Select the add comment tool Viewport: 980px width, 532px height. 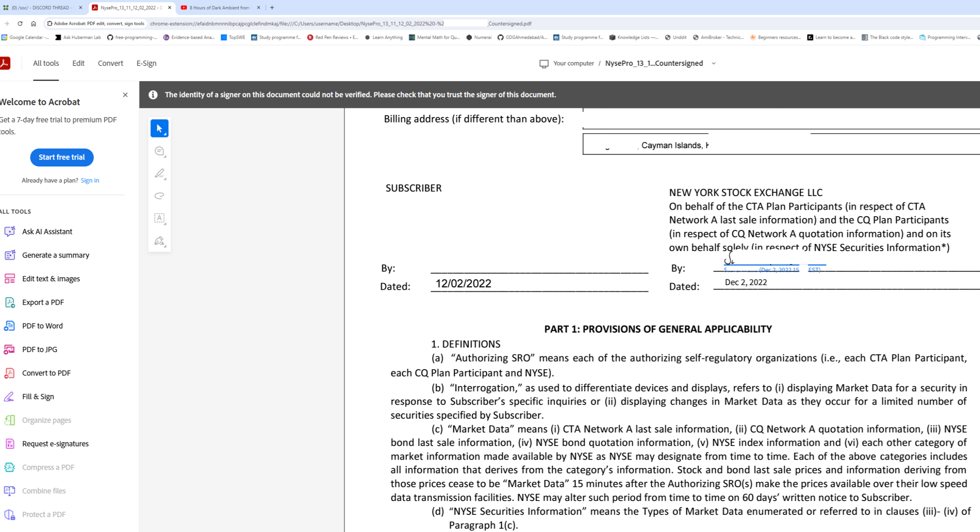tap(160, 151)
